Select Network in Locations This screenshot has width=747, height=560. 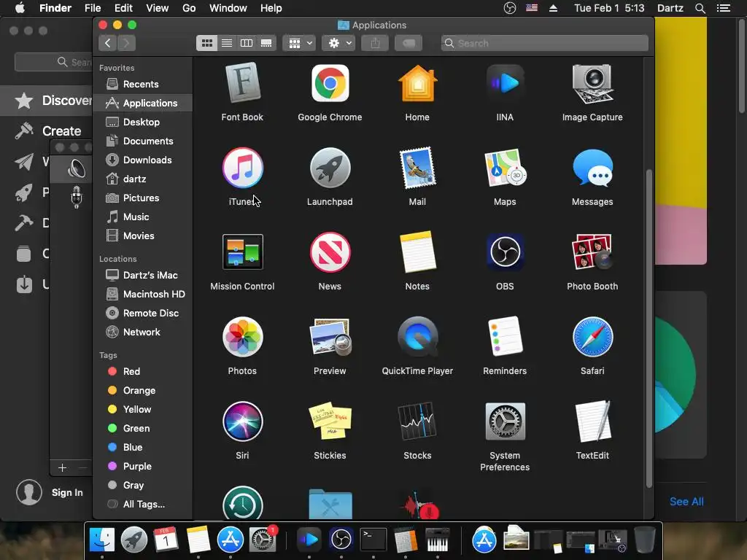143,332
